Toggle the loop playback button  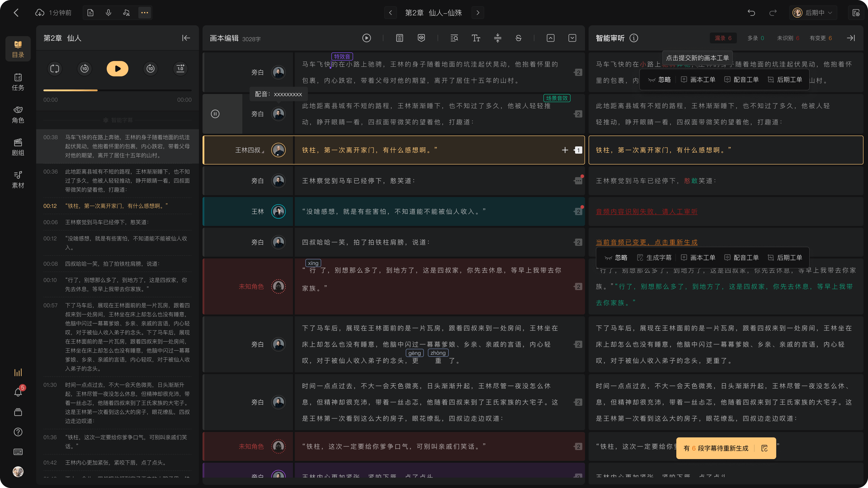(x=54, y=69)
